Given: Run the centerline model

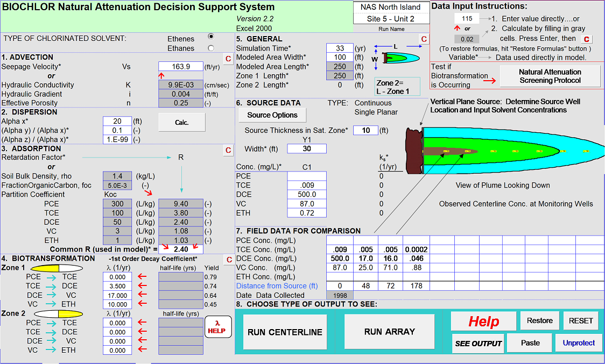Looking at the screenshot, I should point(285,332).
